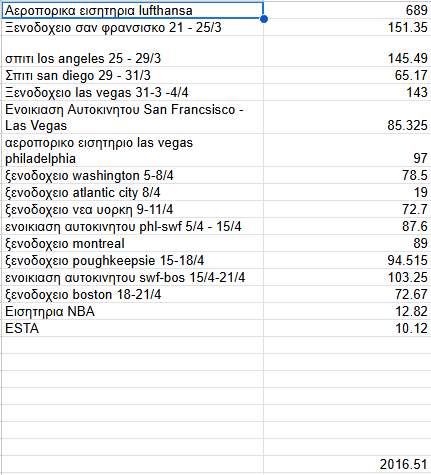Click the blue fill handle dot
The height and width of the screenshot is (475, 431).
pos(264,19)
